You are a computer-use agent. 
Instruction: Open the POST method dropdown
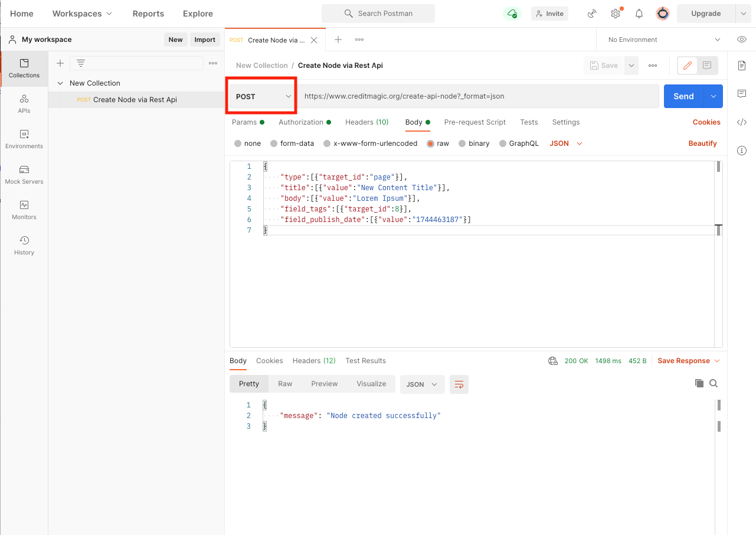pyautogui.click(x=261, y=96)
